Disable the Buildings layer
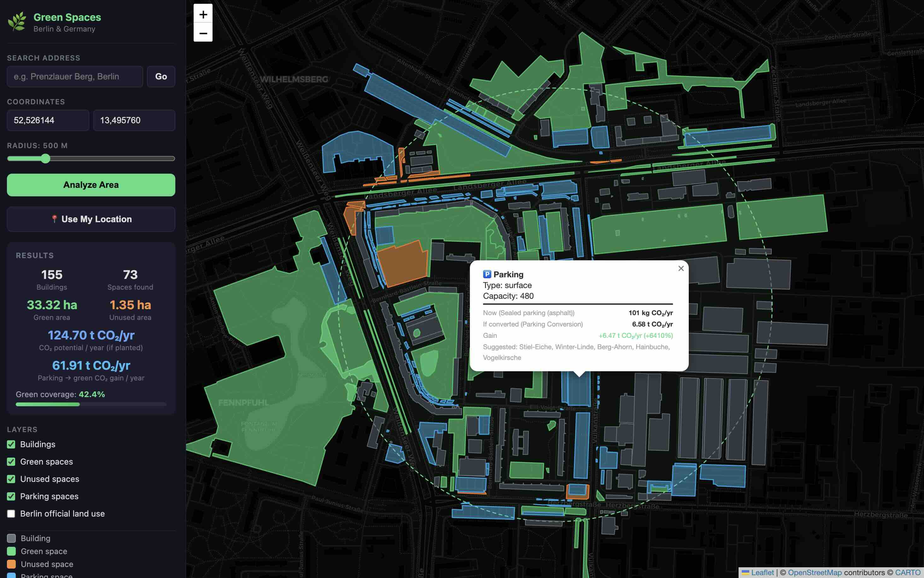The image size is (924, 578). (x=10, y=444)
